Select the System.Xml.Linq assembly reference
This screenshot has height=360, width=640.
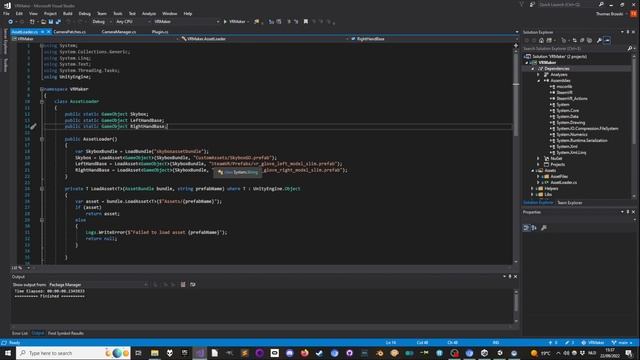pos(571,153)
